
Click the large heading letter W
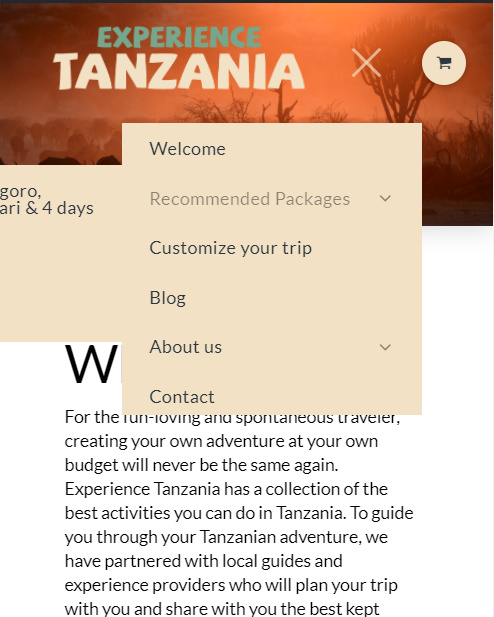click(x=91, y=364)
